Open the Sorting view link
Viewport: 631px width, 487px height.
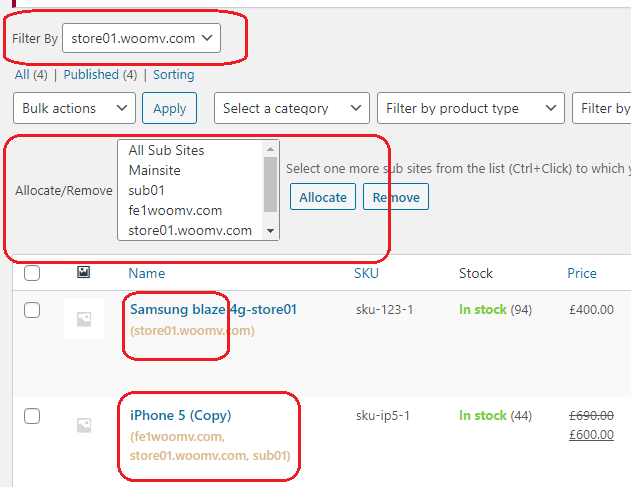point(173,75)
